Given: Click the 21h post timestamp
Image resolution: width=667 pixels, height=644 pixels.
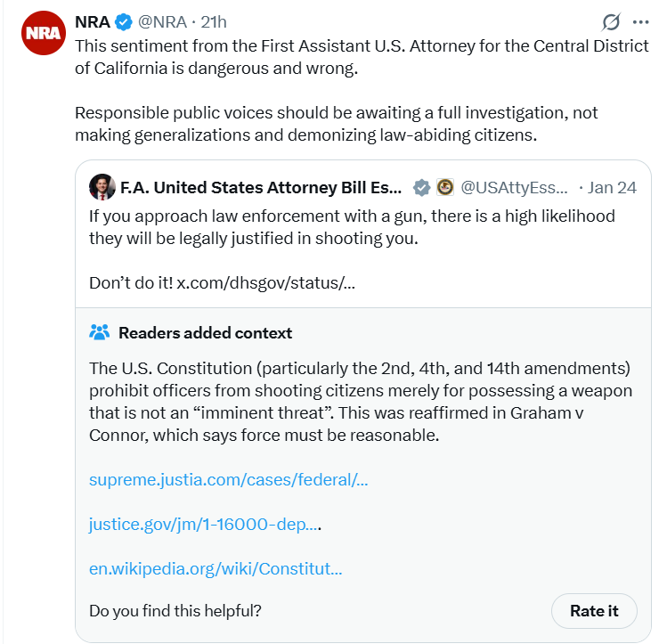Looking at the screenshot, I should [x=215, y=21].
